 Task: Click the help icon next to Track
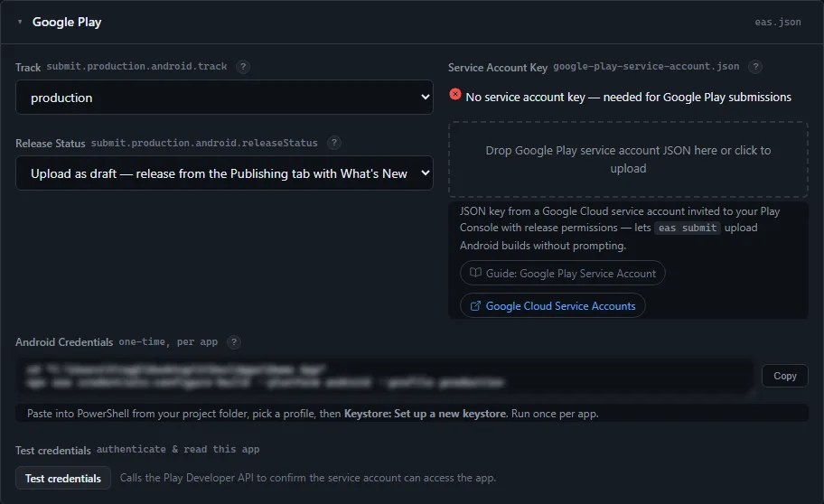tap(243, 67)
